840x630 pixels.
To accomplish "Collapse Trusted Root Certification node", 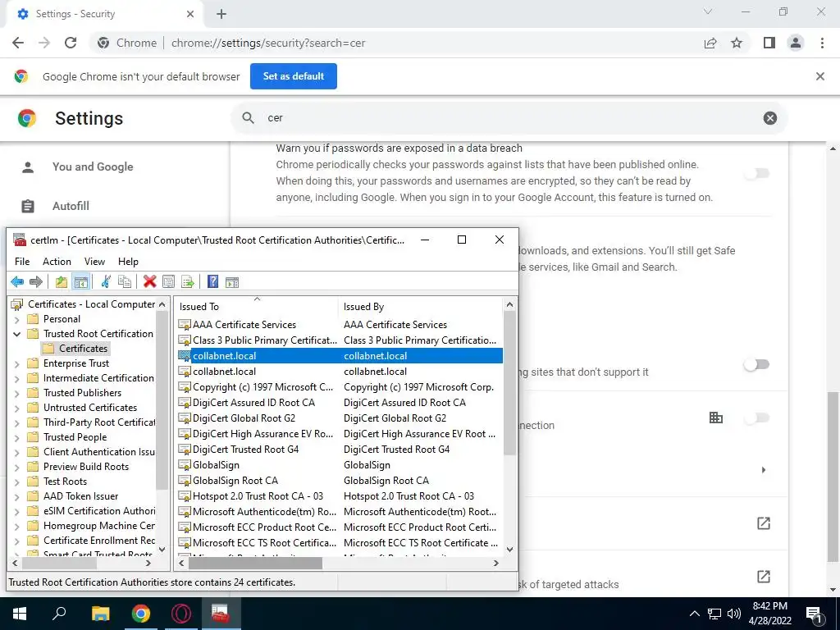I will tap(16, 334).
